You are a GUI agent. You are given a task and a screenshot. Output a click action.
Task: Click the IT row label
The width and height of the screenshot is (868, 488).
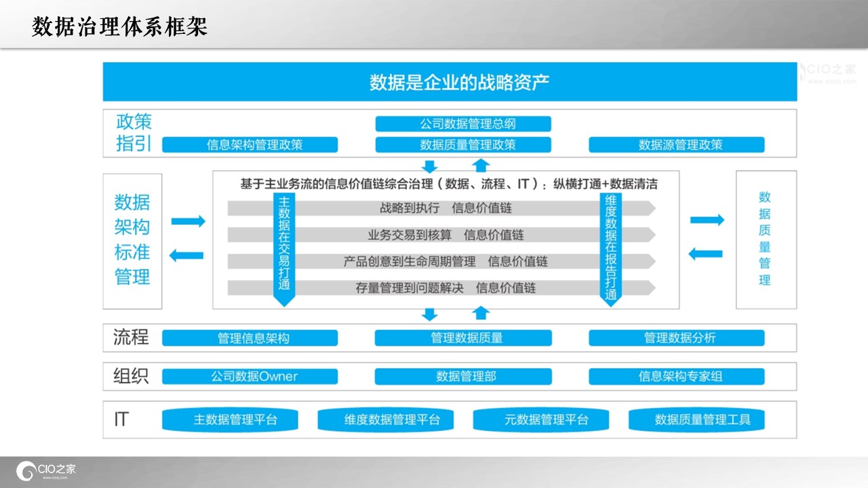click(x=121, y=420)
